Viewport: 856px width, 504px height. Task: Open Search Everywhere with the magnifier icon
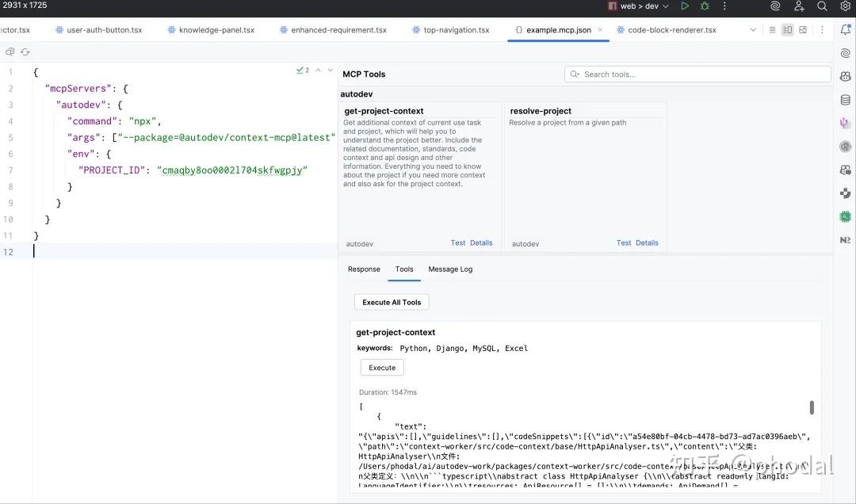tap(822, 6)
